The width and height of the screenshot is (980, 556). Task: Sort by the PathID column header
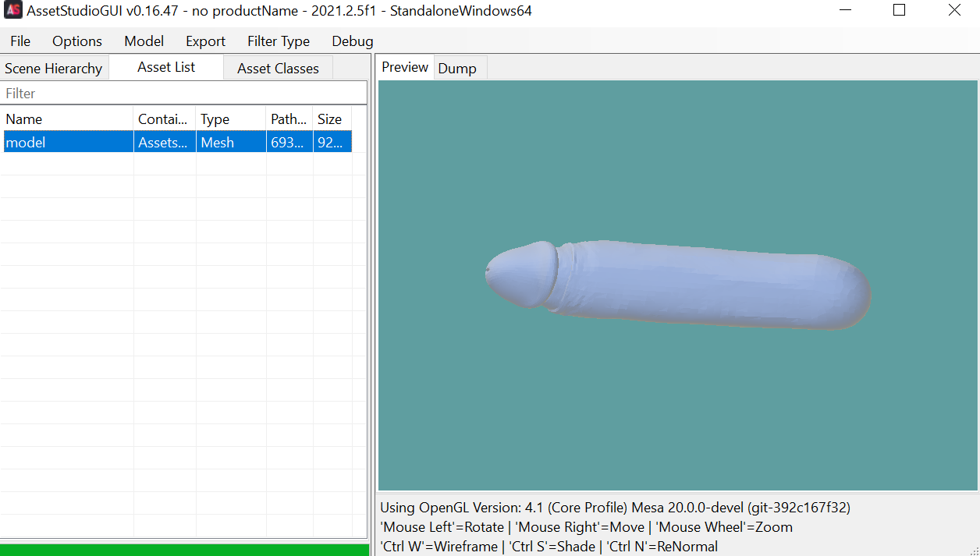(x=289, y=119)
